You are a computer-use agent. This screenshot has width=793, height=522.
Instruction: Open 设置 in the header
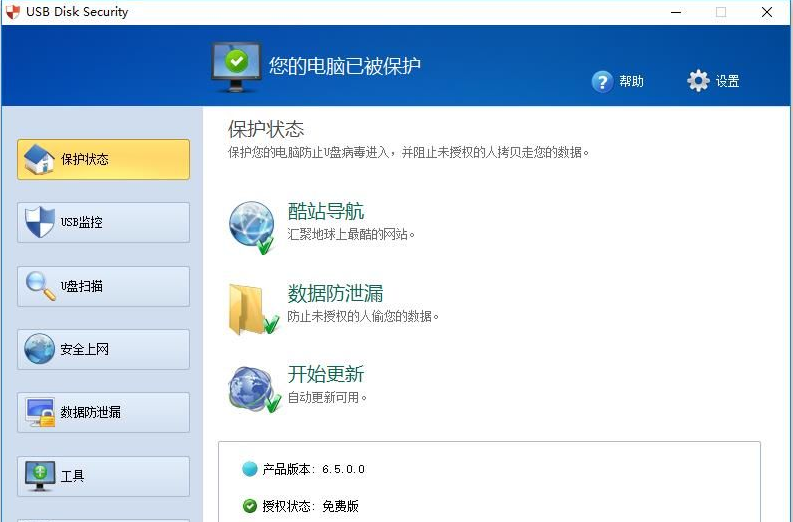pyautogui.click(x=727, y=81)
